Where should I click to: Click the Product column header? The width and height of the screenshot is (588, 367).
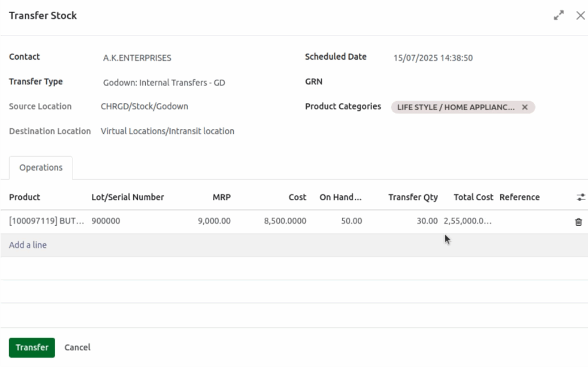coord(24,197)
